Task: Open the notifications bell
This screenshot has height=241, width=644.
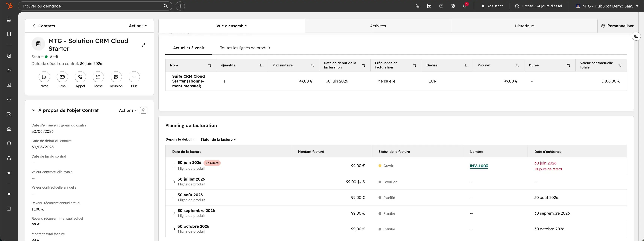Action: [464, 6]
